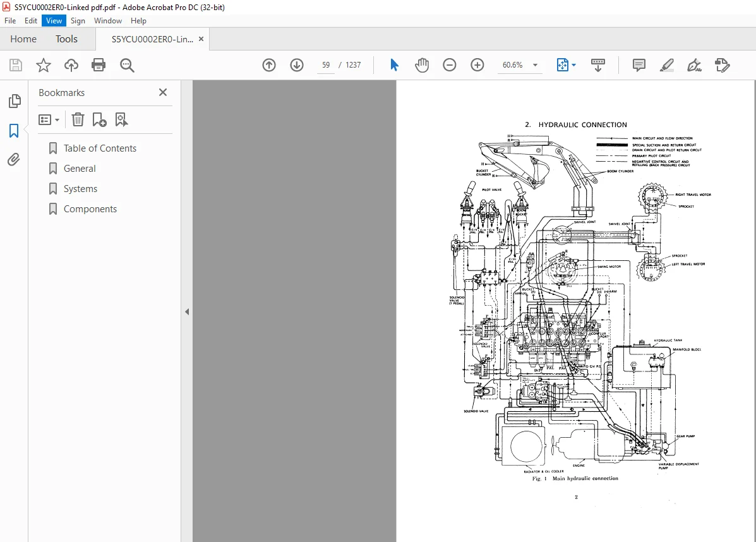Find the current bookmark
The height and width of the screenshot is (542, 756).
121,119
